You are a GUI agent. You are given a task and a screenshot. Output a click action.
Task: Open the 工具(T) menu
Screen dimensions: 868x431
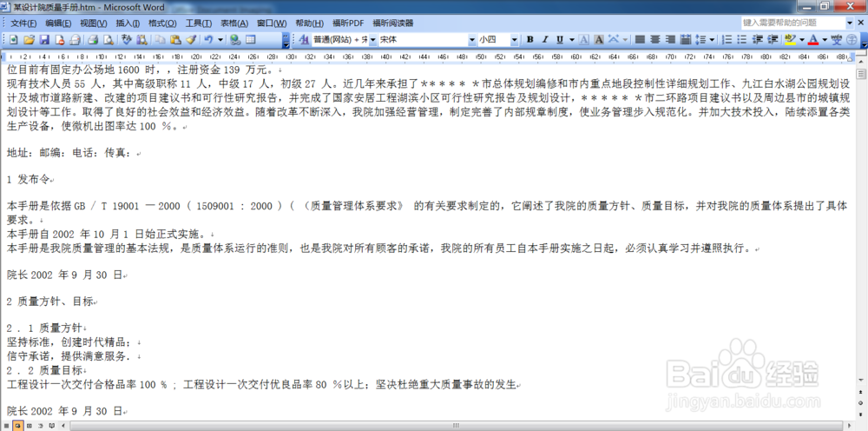pos(199,23)
